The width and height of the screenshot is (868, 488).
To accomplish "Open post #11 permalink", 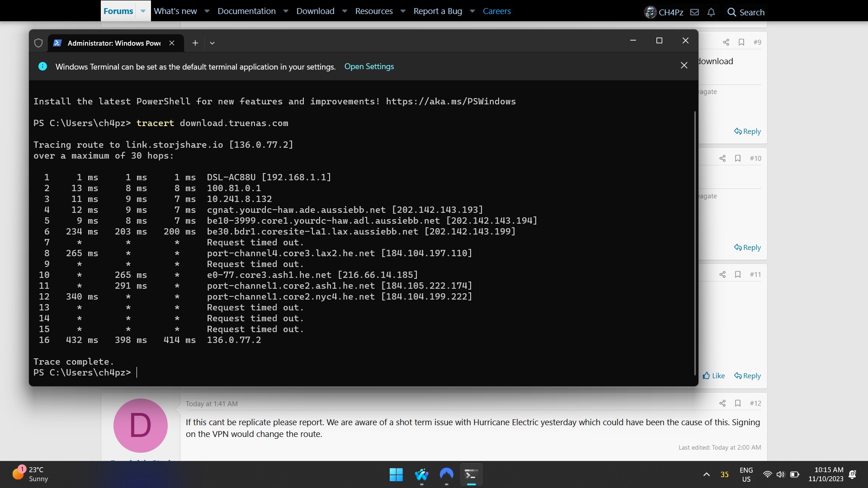I will 755,274.
